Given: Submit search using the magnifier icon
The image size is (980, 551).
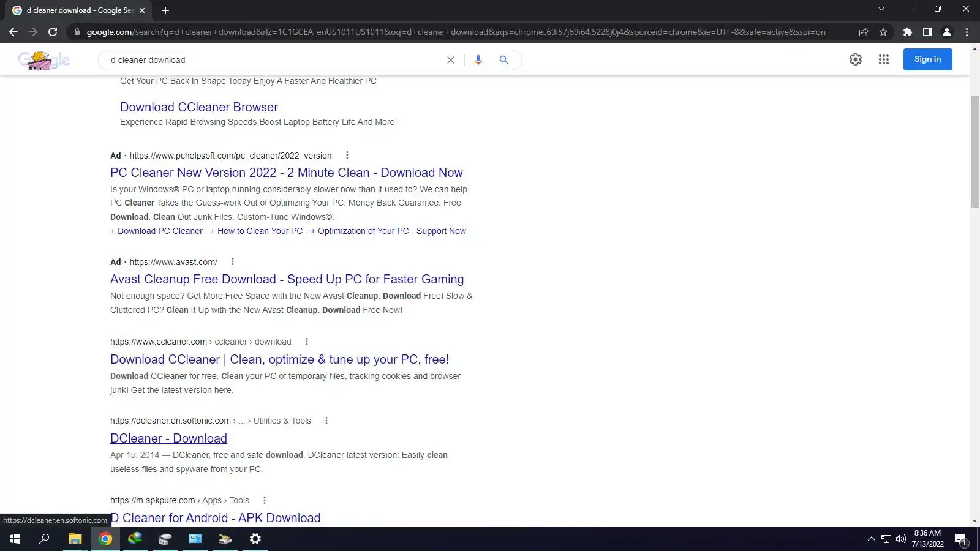Looking at the screenshot, I should tap(503, 60).
